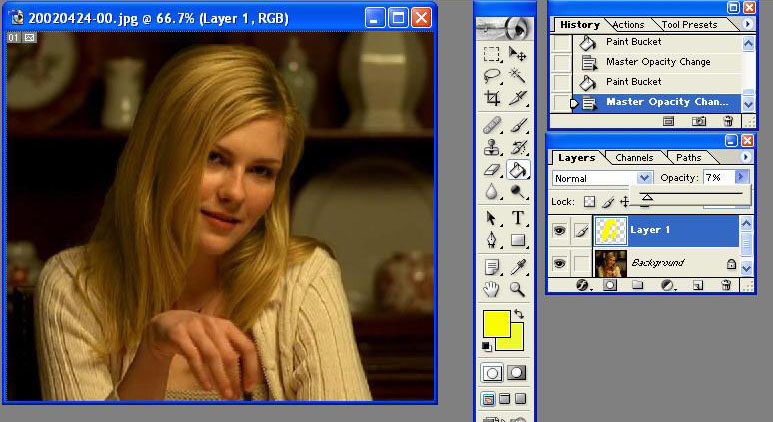This screenshot has height=422, width=773.
Task: Open the History panel flyout menu
Action: [x=746, y=24]
